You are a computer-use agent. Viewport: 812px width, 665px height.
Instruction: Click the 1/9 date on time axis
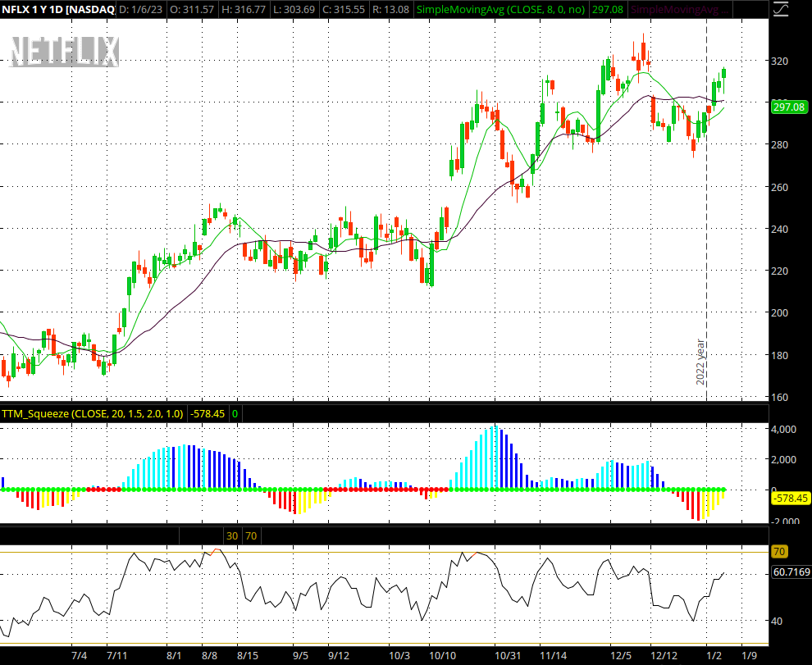pos(750,656)
